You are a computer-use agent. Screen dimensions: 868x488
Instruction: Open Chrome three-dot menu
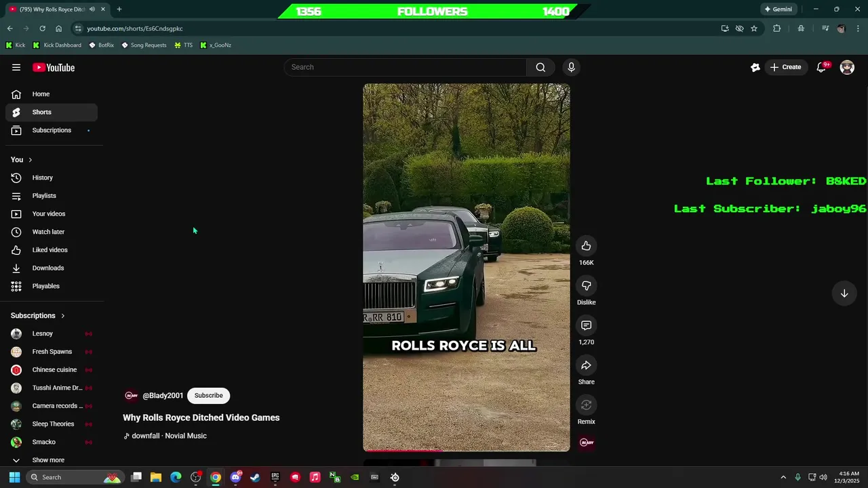[x=859, y=28]
